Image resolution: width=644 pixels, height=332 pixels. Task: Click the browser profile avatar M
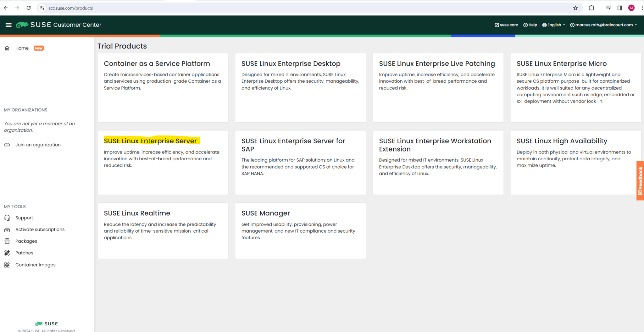tap(631, 8)
